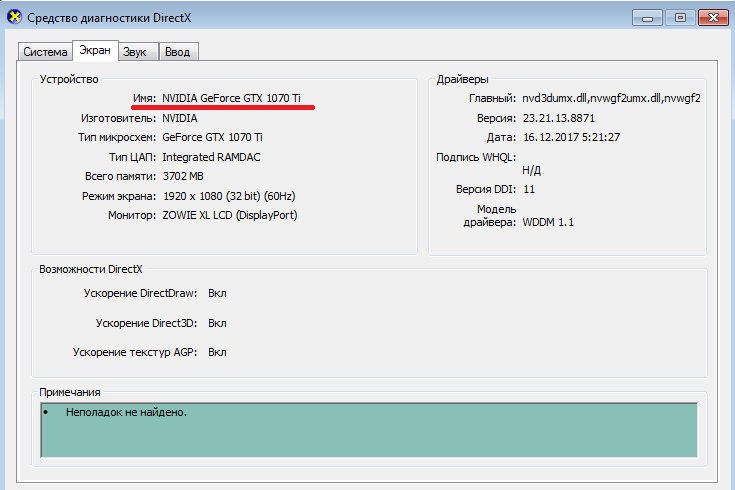
Task: Click the Имя field label
Action: tap(144, 98)
